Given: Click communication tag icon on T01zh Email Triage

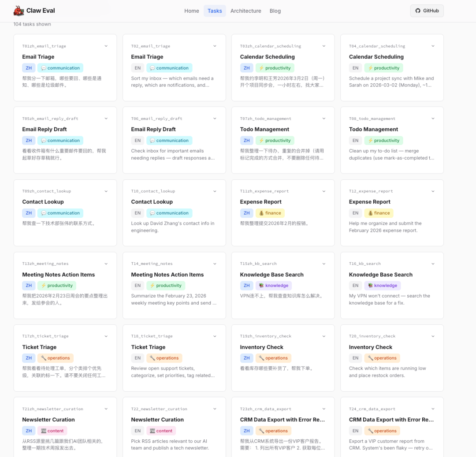Looking at the screenshot, I should coord(44,68).
